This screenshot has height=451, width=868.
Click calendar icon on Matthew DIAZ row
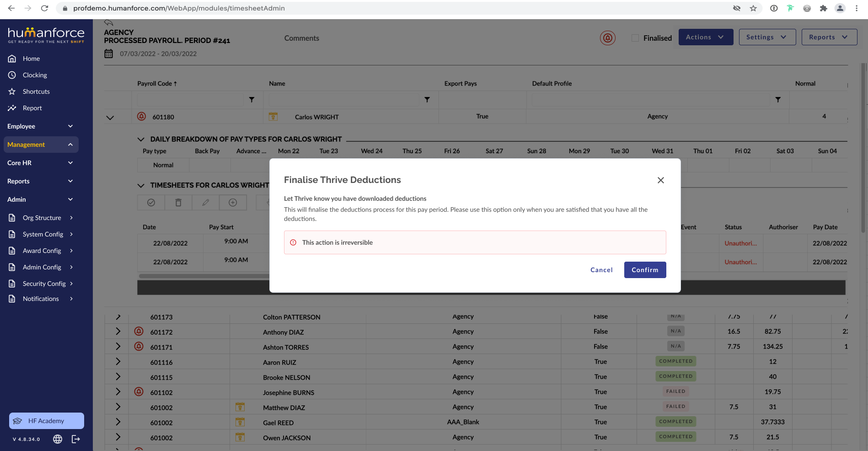pyautogui.click(x=240, y=407)
